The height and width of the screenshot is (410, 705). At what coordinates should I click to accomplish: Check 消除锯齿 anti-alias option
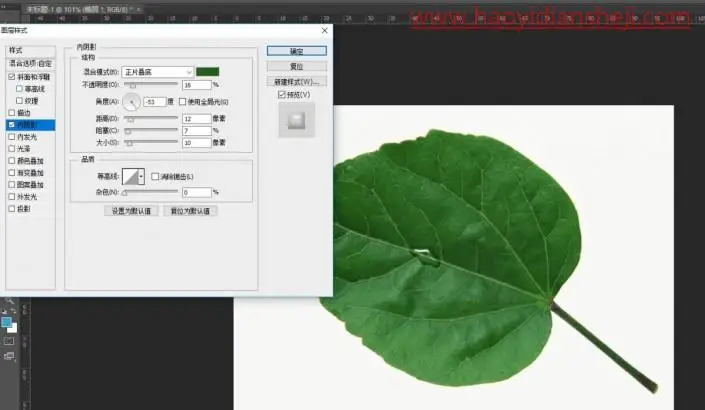click(x=155, y=176)
